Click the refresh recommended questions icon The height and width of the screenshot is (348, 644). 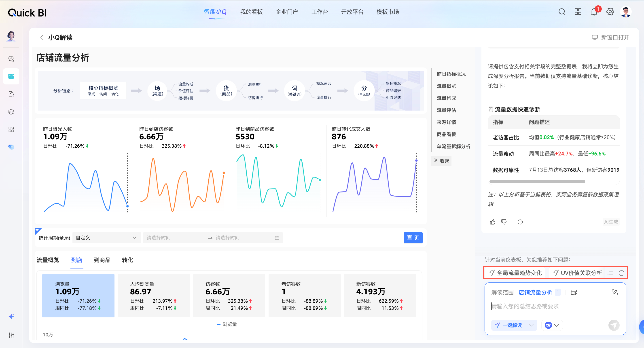click(621, 273)
